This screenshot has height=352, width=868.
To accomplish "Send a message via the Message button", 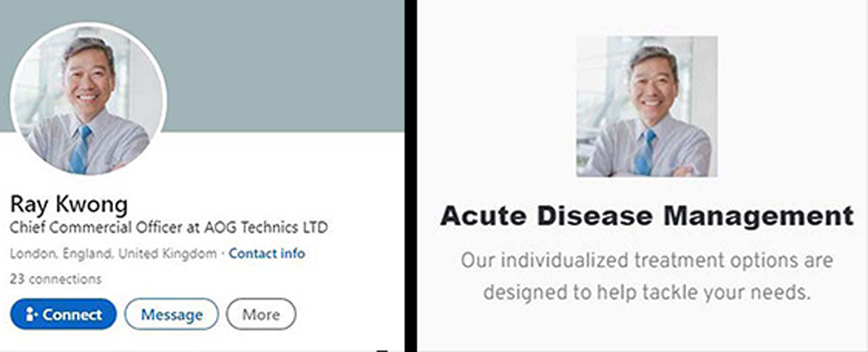I will [x=171, y=314].
